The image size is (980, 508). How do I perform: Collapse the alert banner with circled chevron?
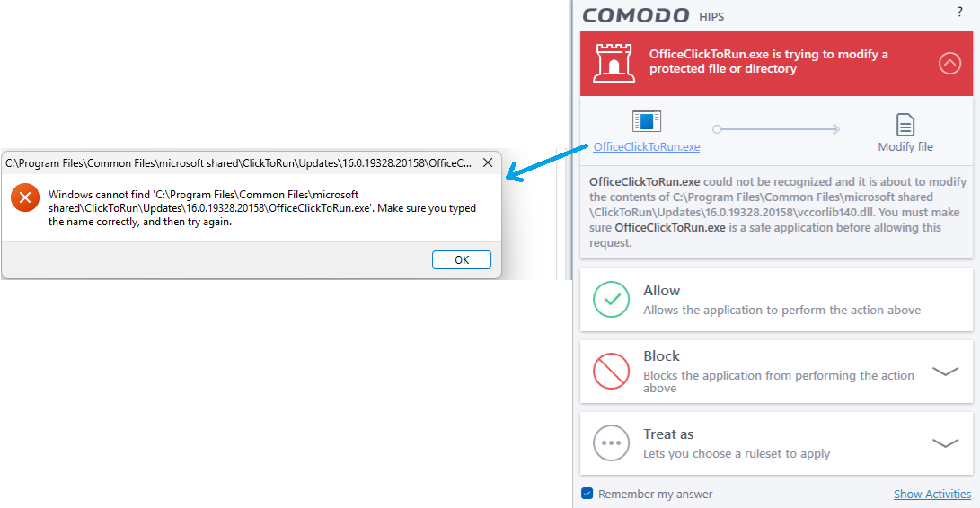click(x=949, y=62)
